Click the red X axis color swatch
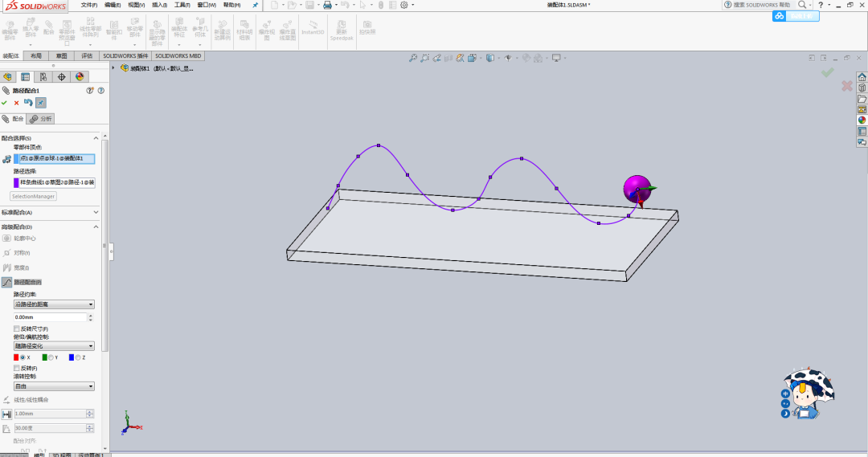868x457 pixels. (x=16, y=357)
